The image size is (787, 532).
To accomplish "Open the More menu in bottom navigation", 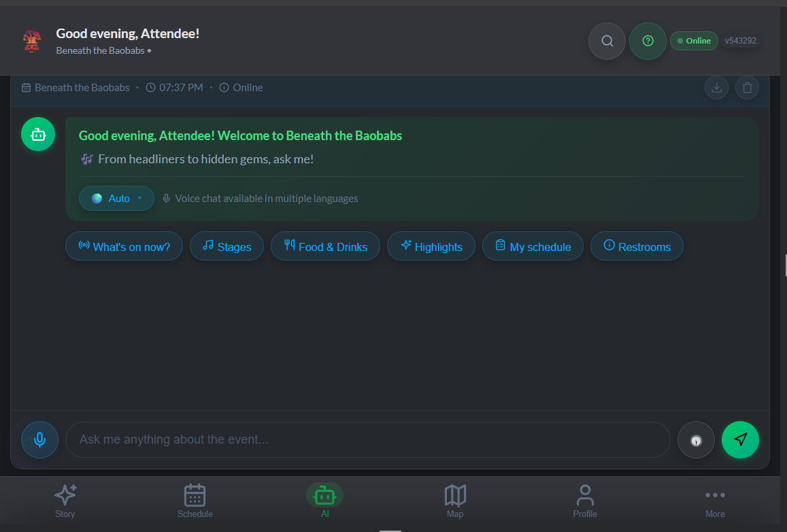I will (x=715, y=501).
